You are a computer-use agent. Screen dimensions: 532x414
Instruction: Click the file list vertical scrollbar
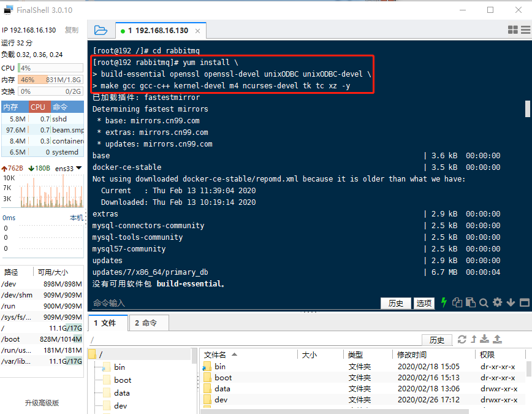tap(528, 369)
